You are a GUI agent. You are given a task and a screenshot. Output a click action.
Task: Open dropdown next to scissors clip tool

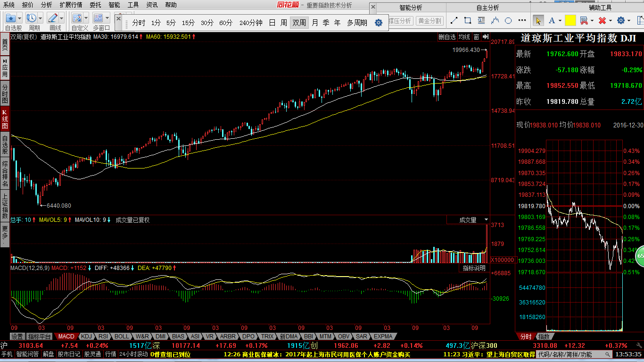pyautogui.click(x=591, y=21)
